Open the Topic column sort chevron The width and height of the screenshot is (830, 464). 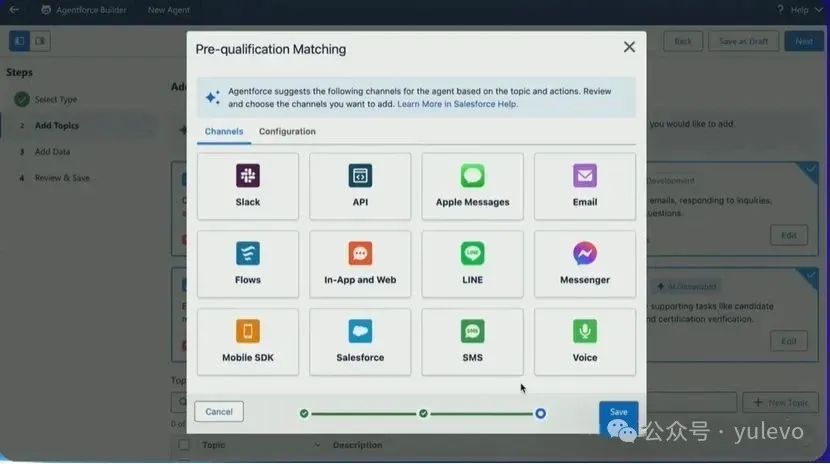tap(317, 445)
